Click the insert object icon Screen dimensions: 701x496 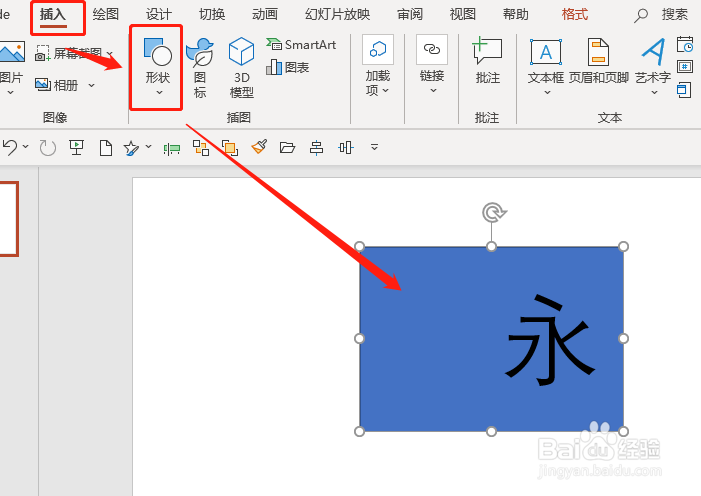click(x=684, y=89)
